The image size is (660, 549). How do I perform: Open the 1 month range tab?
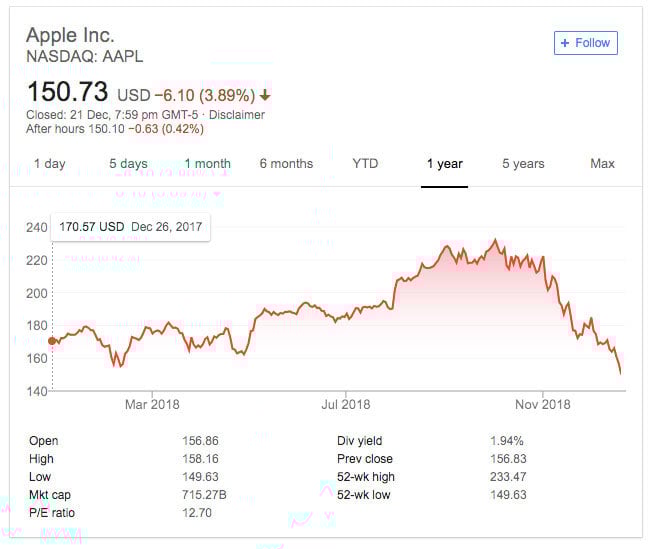pos(207,163)
